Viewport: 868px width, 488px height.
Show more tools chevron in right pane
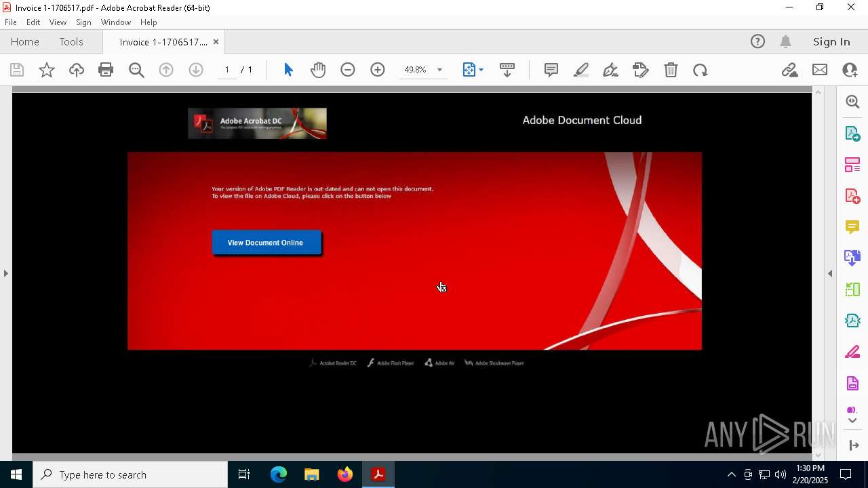coord(853,420)
